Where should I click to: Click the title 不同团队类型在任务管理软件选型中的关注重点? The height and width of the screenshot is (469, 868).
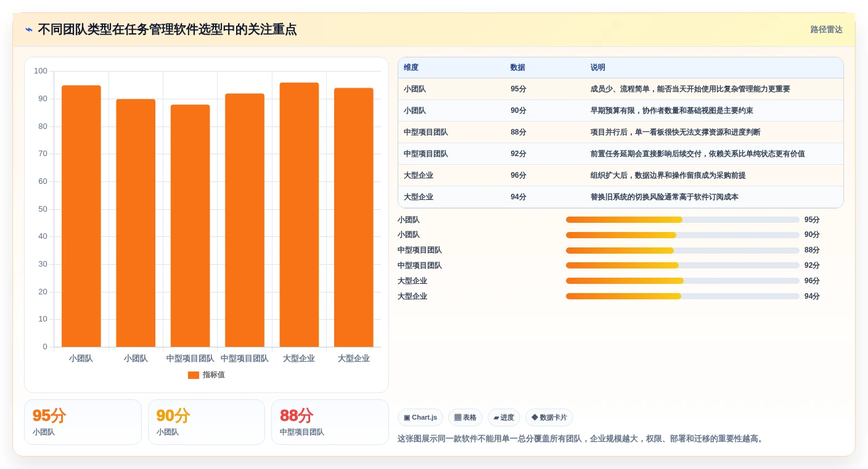pos(167,30)
